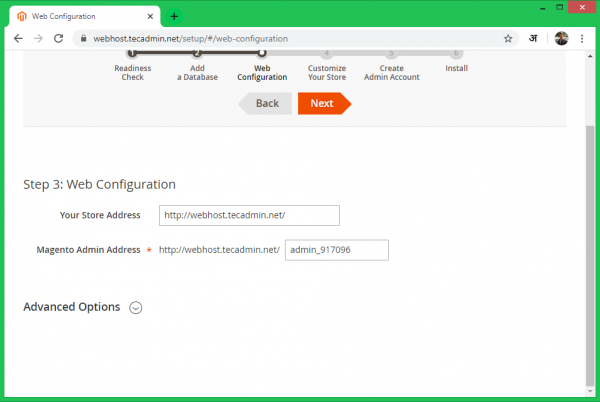Reload the current page
The width and height of the screenshot is (600, 402).
click(59, 38)
